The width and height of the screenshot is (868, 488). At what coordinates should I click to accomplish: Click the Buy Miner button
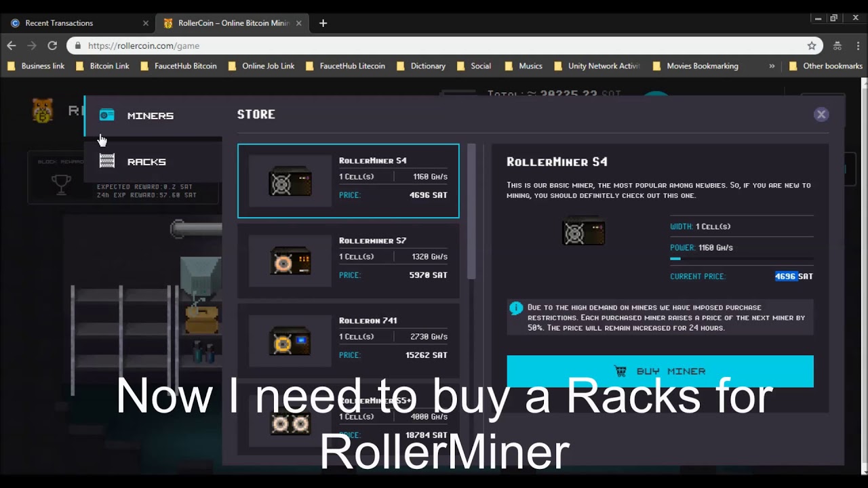(660, 371)
